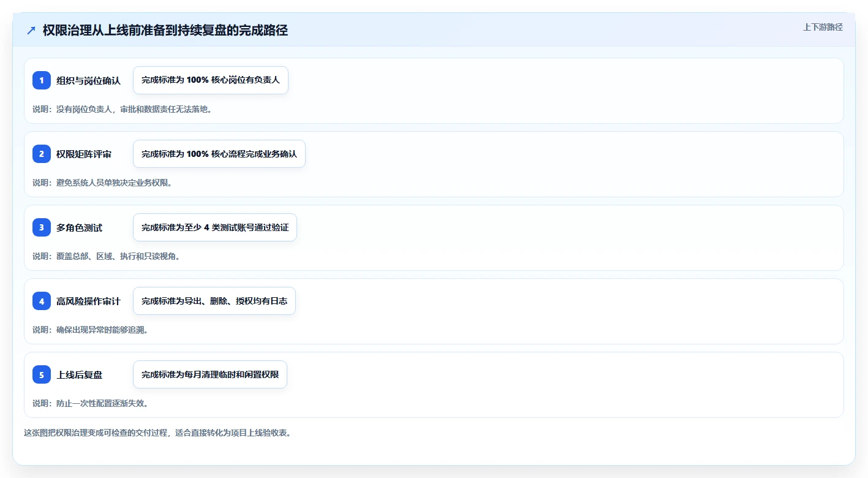Screen dimensions: 868x478
Task: Click step number badge 5
Action: (42, 374)
